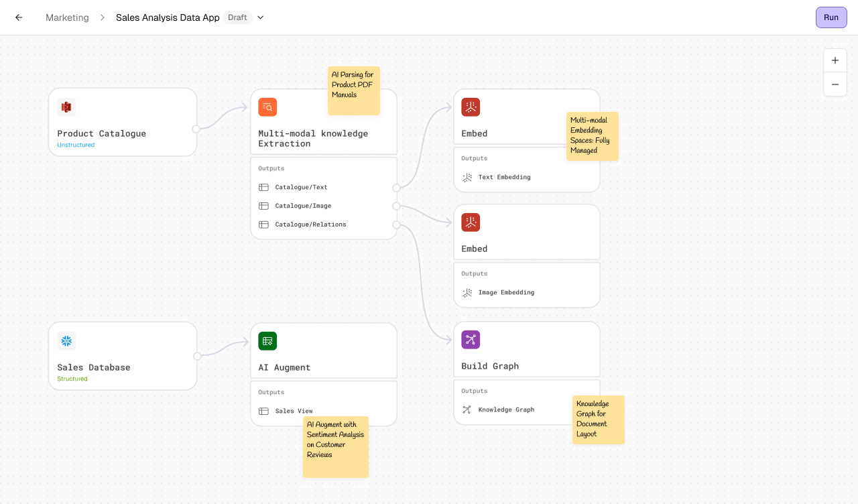Select the purple Build Graph node icon
Viewport: 858px width, 504px height.
coord(471,340)
